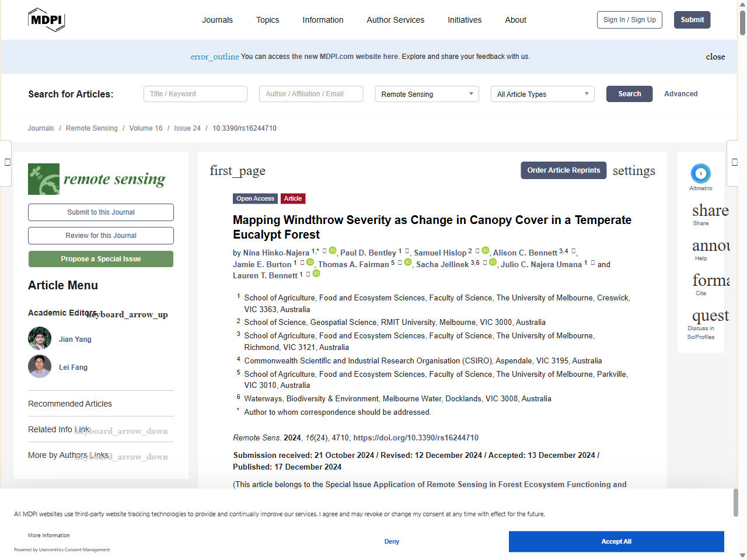
Task: Collapse the Academic Editors section
Action: point(127,314)
